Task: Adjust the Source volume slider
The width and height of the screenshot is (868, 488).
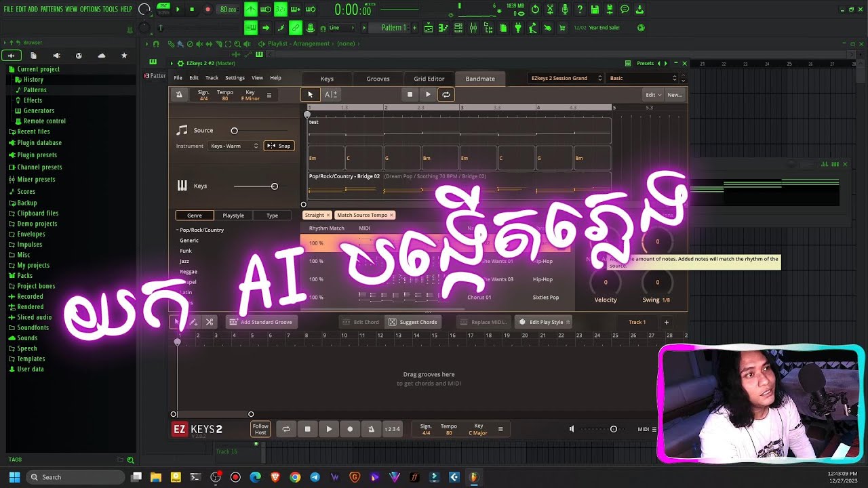Action: click(235, 131)
